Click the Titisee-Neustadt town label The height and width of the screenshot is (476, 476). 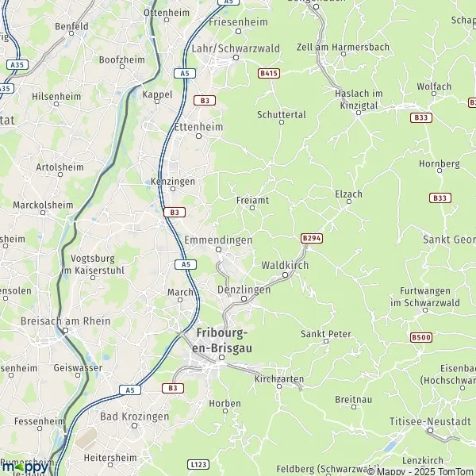430,421
